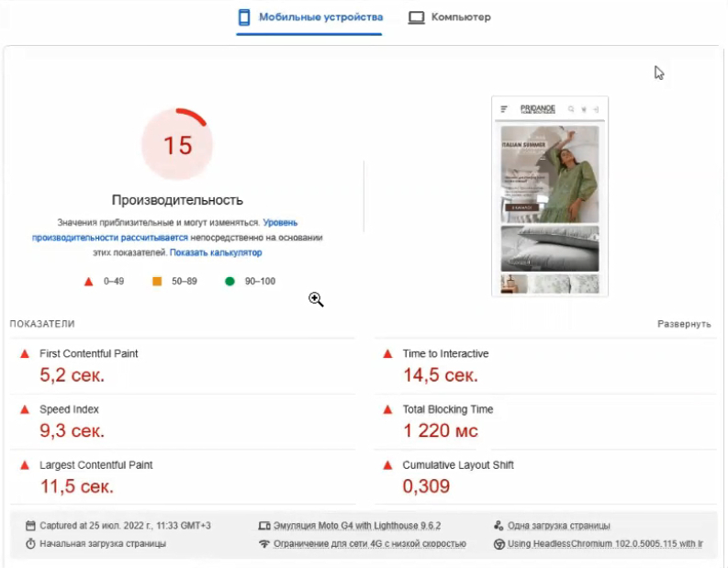Click the performance score gauge showing 15

click(177, 145)
